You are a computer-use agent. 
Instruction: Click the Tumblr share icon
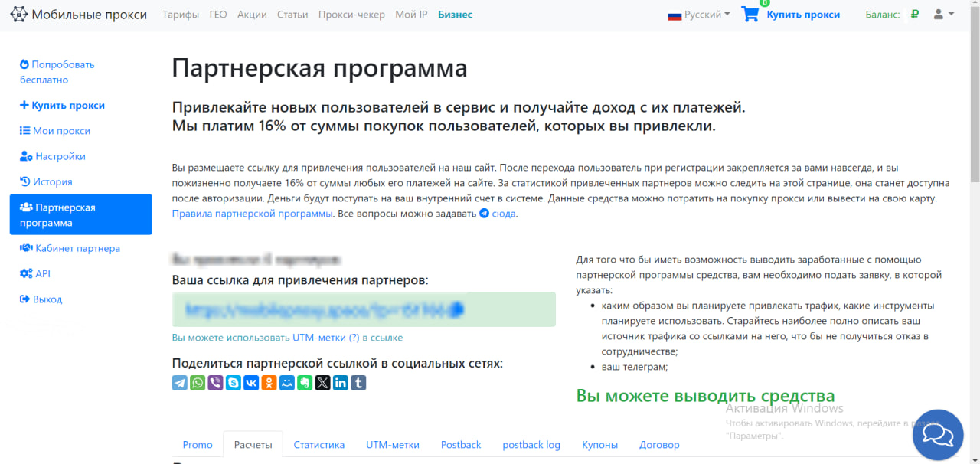(358, 383)
